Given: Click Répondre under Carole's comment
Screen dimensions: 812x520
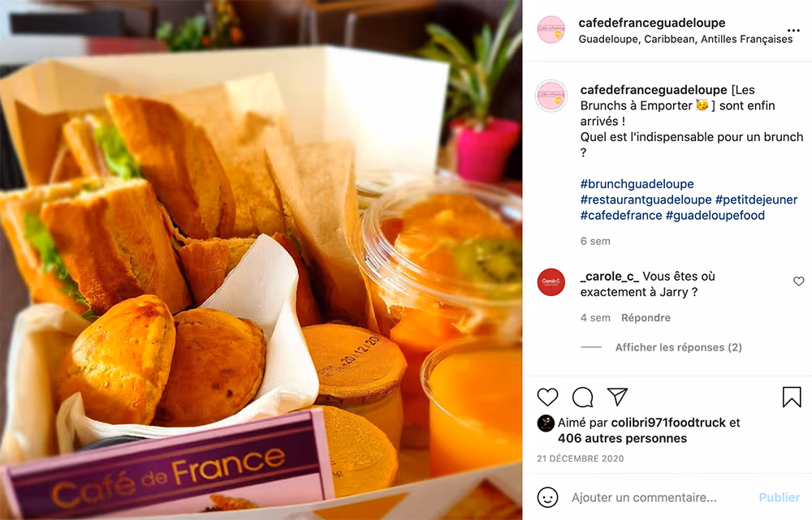Looking at the screenshot, I should pyautogui.click(x=646, y=318).
